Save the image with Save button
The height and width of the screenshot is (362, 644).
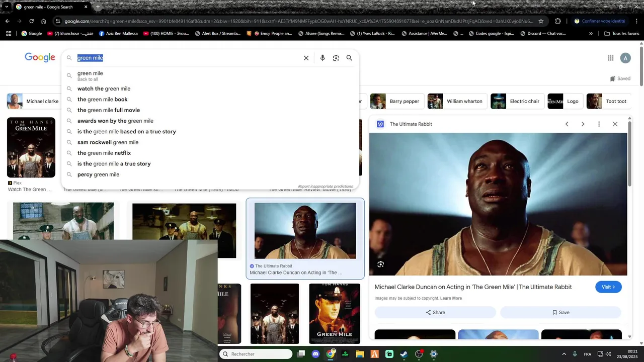(x=560, y=312)
